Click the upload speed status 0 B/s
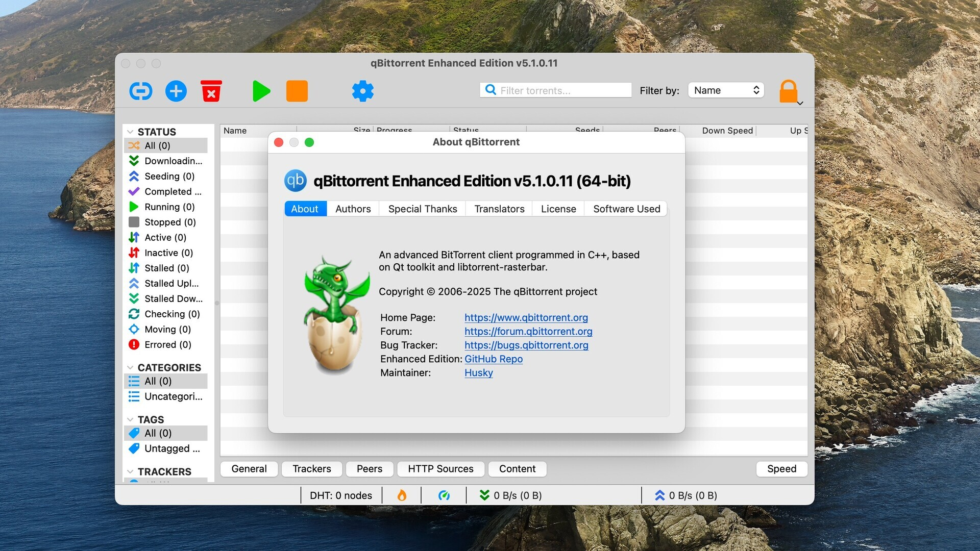The image size is (980, 551). 686,495
